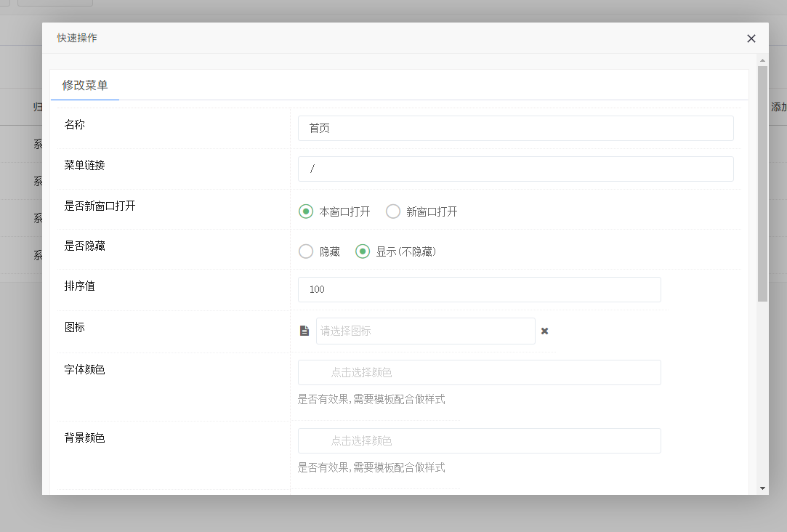Viewport: 787px width, 532px height.
Task: Click the 名称 field containing 首页
Action: click(515, 128)
